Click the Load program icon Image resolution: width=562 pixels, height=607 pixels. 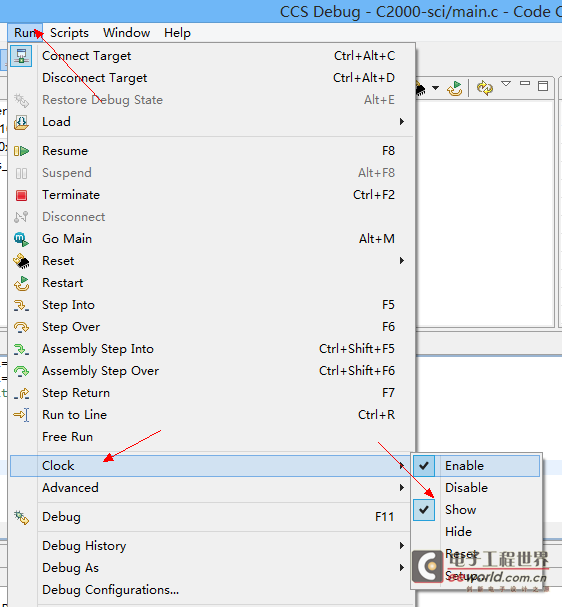tap(21, 122)
